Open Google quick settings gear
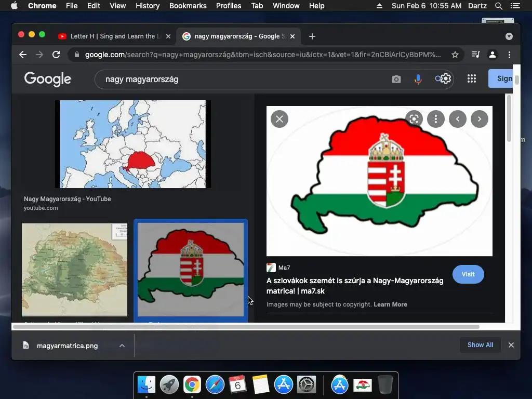 click(x=445, y=79)
